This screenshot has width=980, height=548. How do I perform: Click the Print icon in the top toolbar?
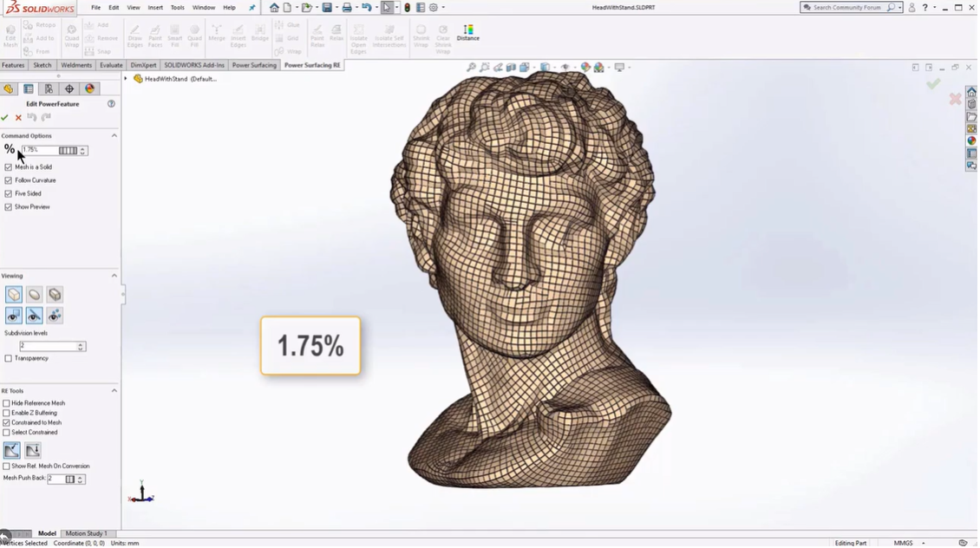click(347, 8)
